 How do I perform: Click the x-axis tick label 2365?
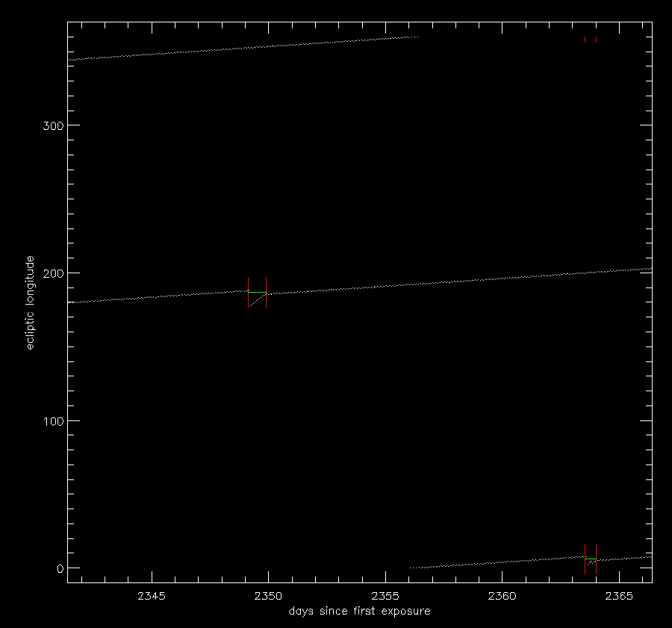coord(619,596)
